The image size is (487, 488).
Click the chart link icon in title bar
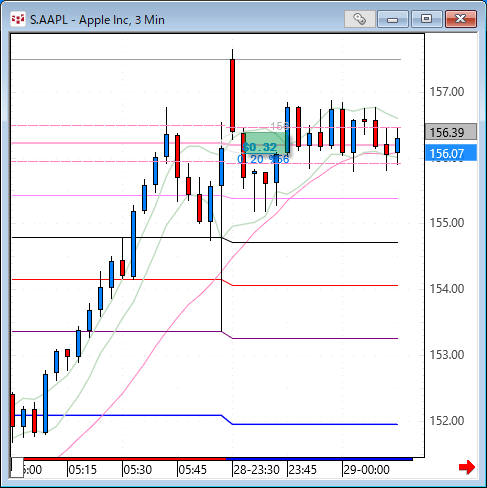click(x=360, y=19)
